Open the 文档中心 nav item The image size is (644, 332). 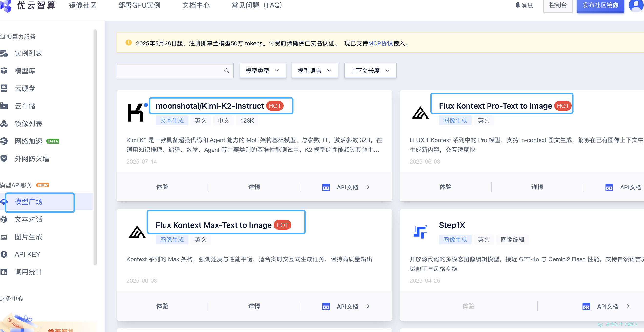[196, 6]
